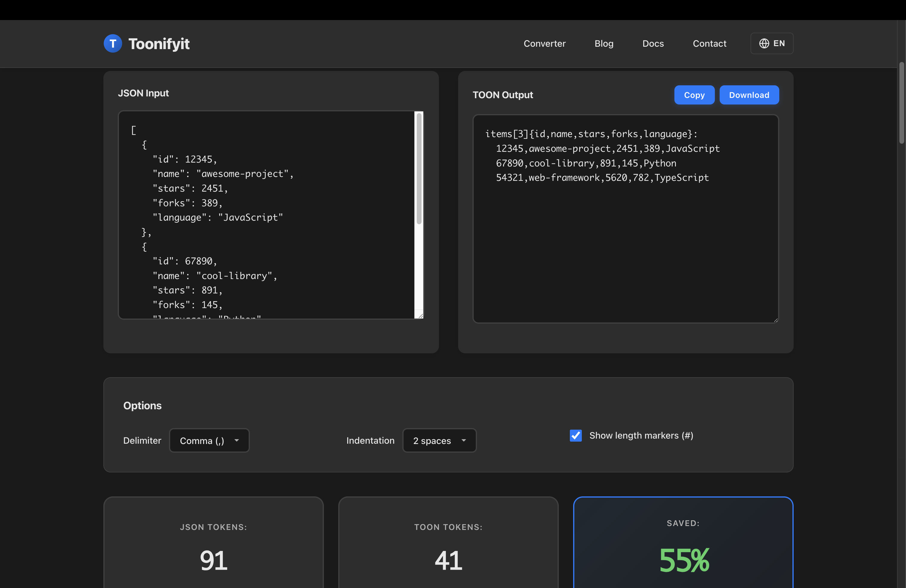Open the Delimiter Comma (,) dropdown

coord(209,440)
